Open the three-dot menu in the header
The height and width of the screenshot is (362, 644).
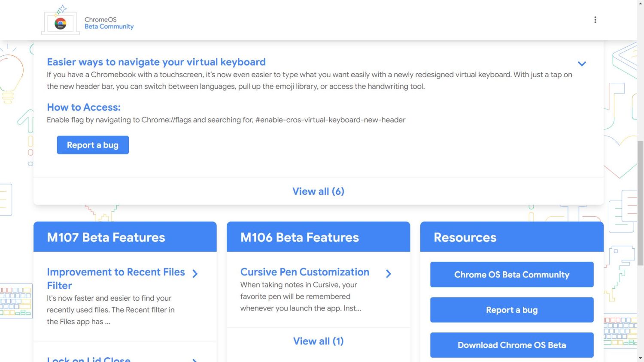595,20
